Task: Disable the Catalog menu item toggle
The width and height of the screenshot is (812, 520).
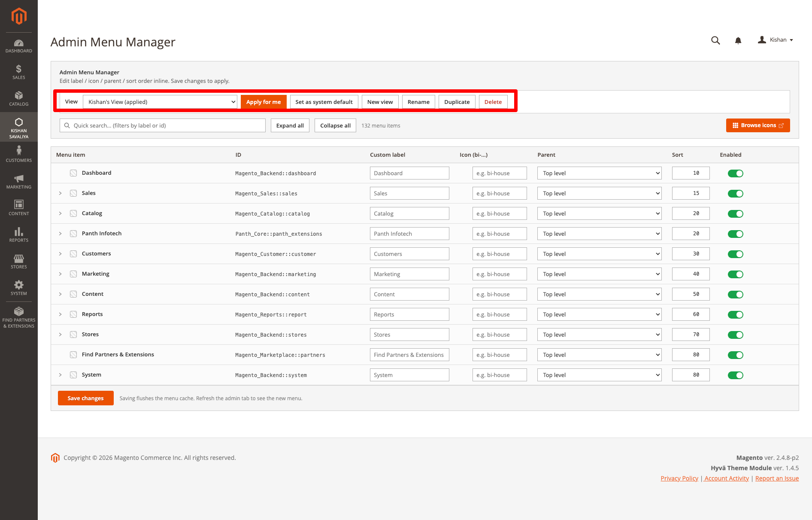Action: [x=735, y=214]
